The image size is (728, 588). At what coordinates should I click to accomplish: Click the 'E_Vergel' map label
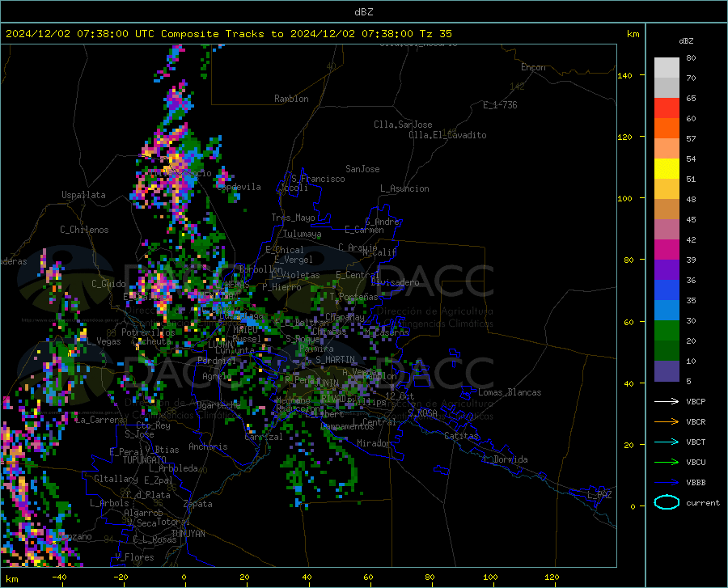tap(294, 260)
